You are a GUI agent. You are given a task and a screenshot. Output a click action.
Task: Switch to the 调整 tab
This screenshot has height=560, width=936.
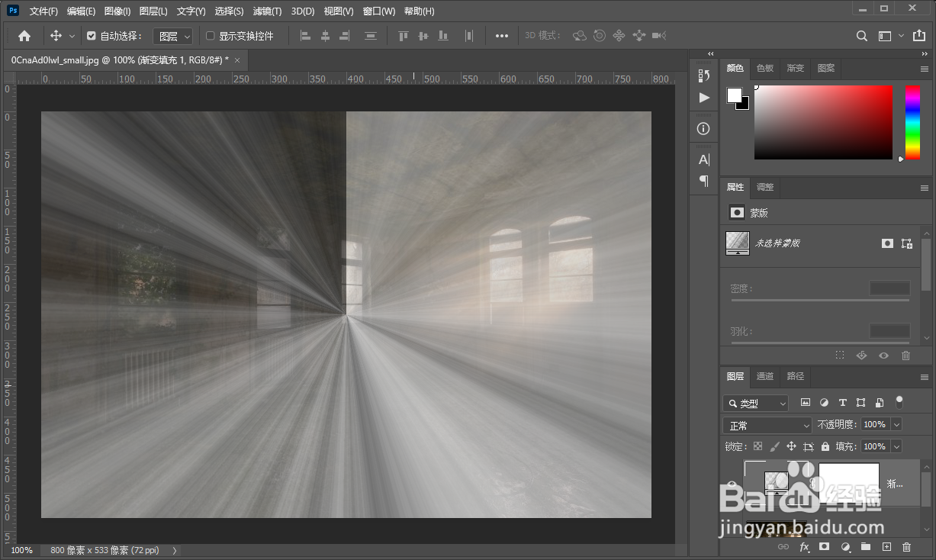click(x=765, y=187)
